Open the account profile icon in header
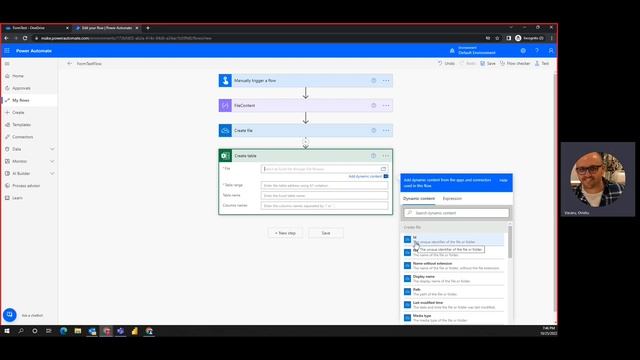Screen dimensions: 640x360 551,51
